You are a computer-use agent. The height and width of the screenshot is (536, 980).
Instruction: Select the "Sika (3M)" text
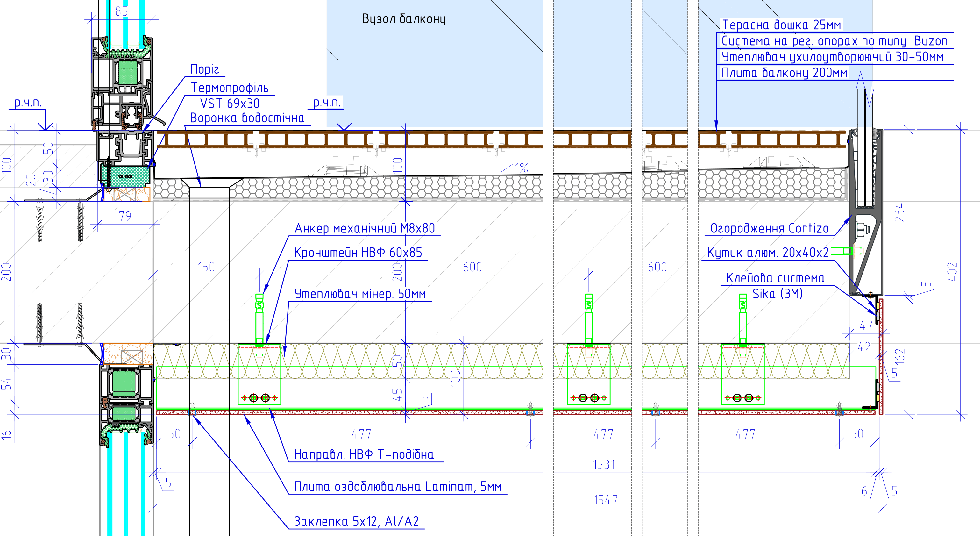[x=778, y=294]
